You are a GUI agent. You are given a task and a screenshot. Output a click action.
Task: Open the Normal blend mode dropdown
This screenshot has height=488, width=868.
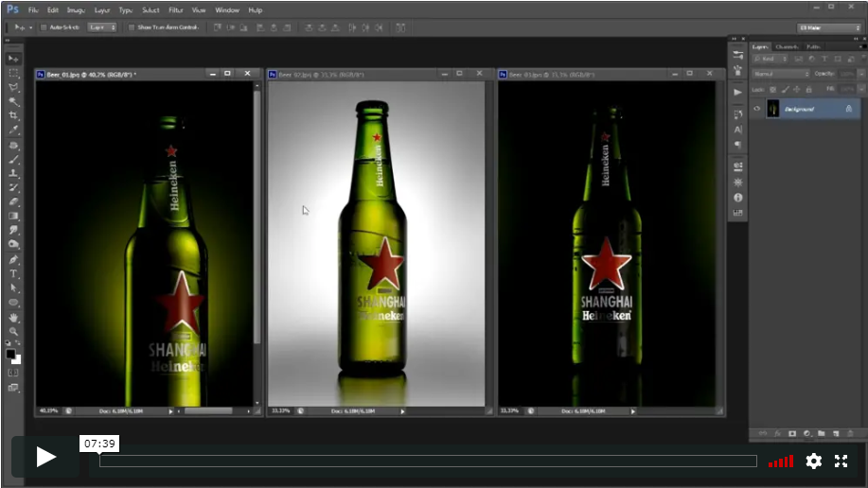[x=781, y=74]
